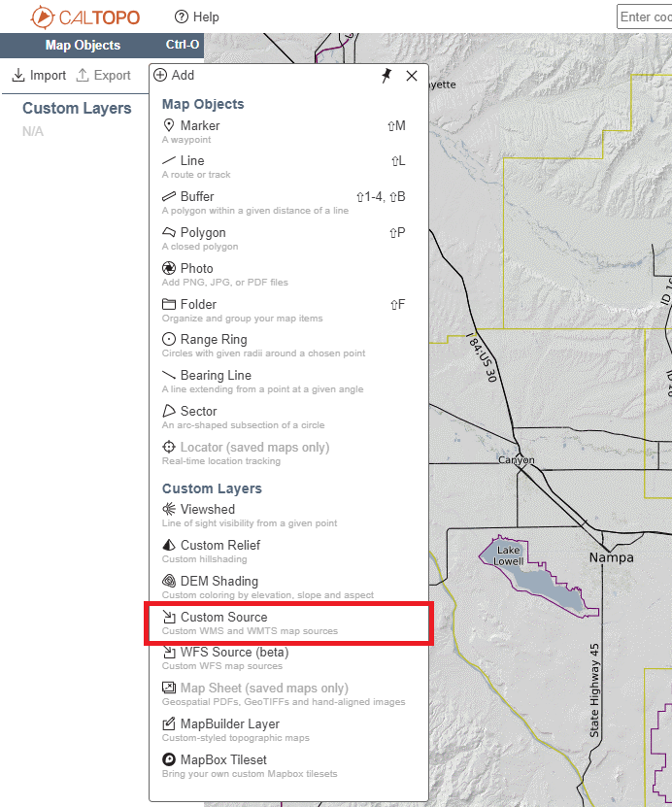Choose MapBox Tileset option
This screenshot has width=672, height=807.
[284, 767]
